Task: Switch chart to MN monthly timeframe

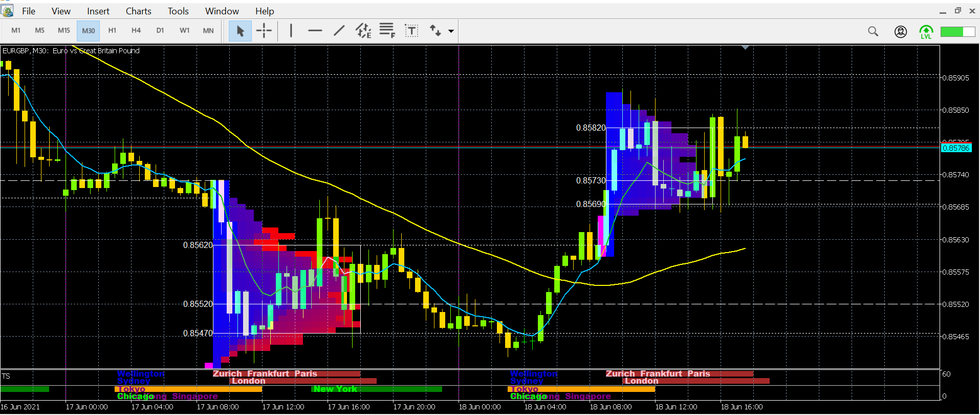Action: 208,31
